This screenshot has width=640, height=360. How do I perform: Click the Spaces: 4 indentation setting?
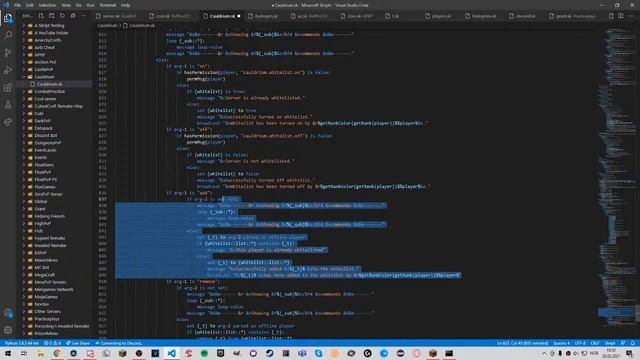tap(561, 343)
